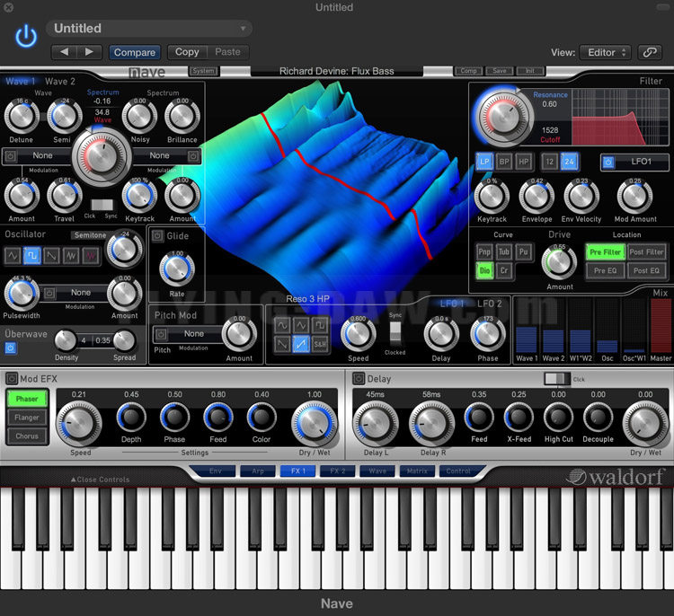Toggle the plugin power bypass button
674x616 pixels.
tap(26, 36)
